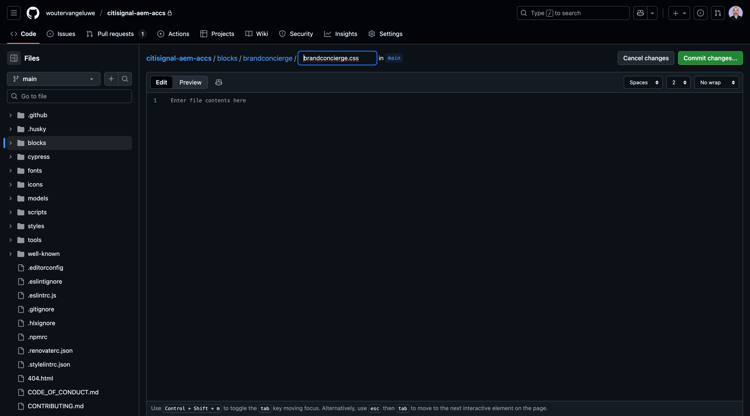Click the Copilot icon beside Preview
This screenshot has height=416, width=750.
pyautogui.click(x=219, y=82)
